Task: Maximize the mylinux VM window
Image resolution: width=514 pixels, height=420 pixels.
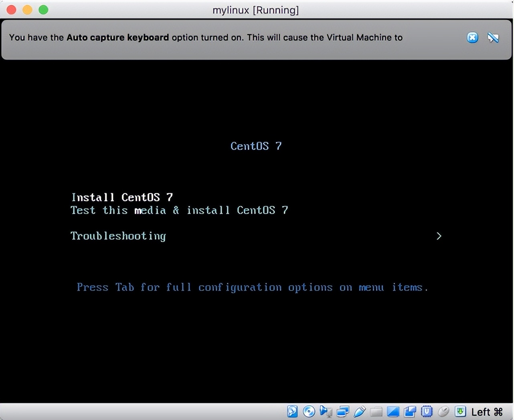Action: tap(43, 10)
